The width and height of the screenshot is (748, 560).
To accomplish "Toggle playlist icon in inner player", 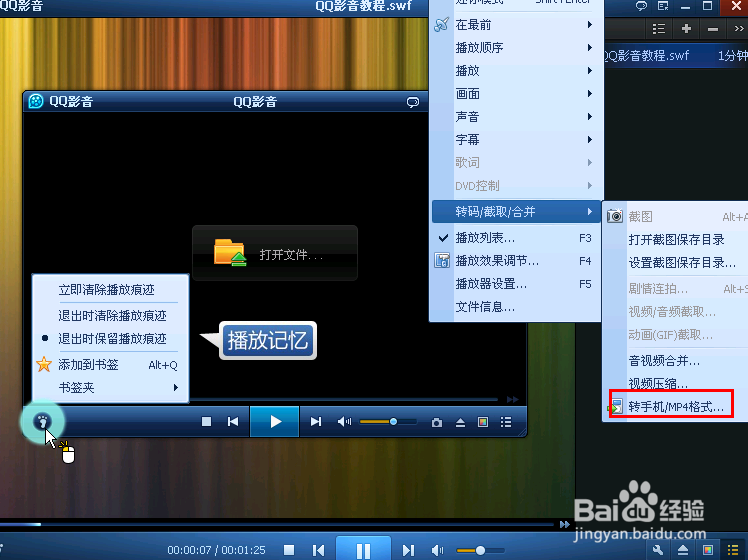I will [506, 422].
